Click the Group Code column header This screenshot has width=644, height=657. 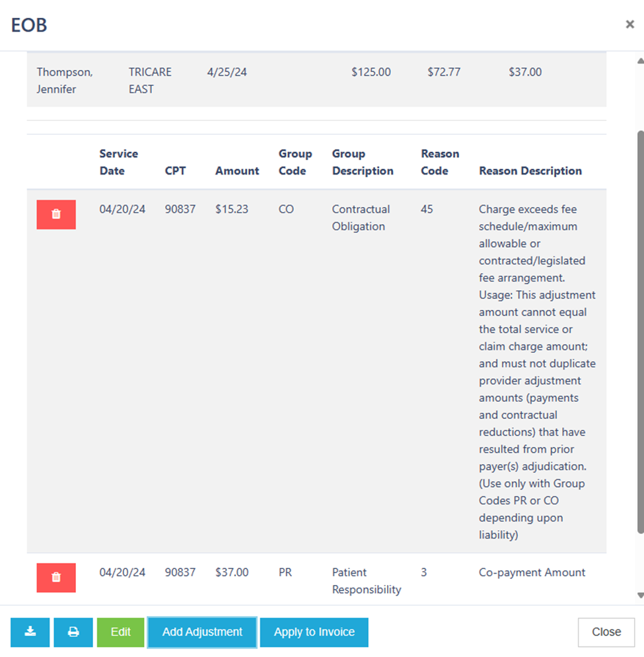(x=295, y=162)
